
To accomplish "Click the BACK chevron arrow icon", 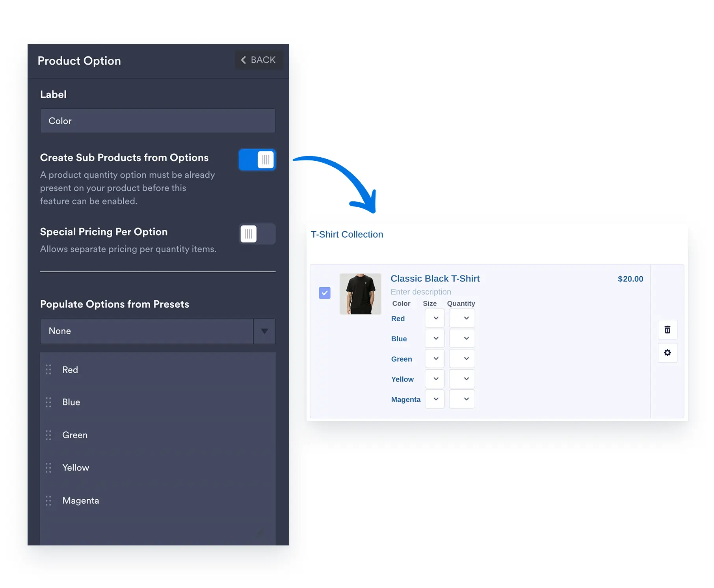I will click(x=244, y=60).
